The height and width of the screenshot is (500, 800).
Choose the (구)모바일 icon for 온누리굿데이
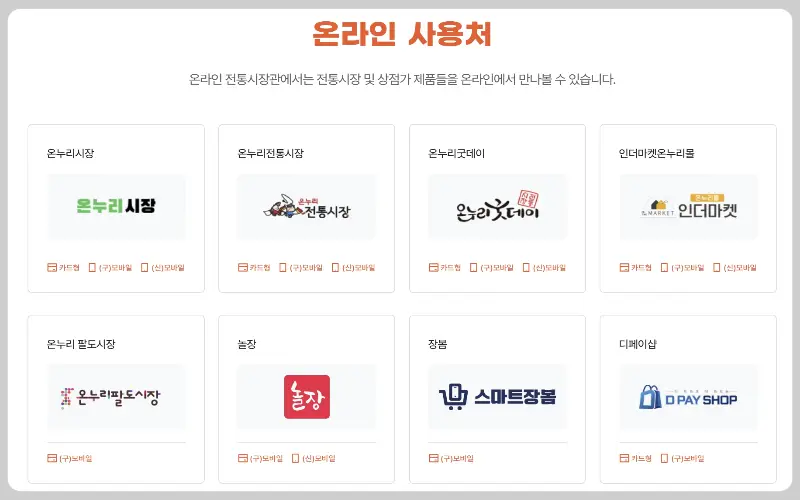[x=474, y=267]
